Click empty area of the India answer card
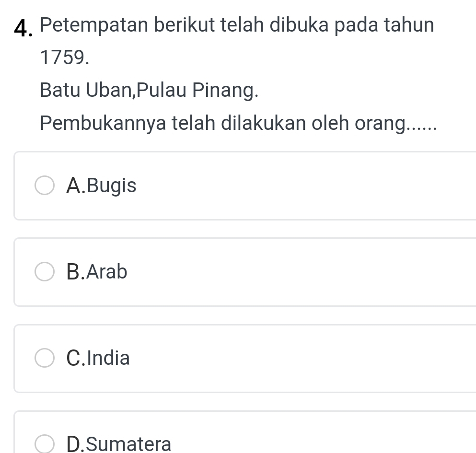 tap(307, 358)
